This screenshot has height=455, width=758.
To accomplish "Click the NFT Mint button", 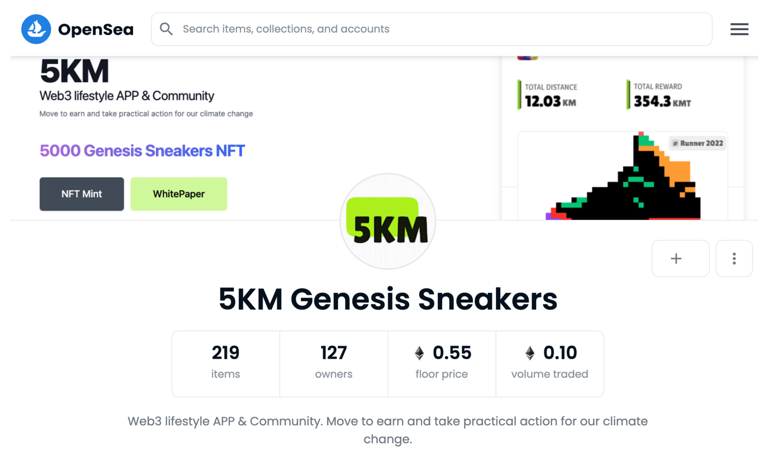I will click(x=82, y=194).
